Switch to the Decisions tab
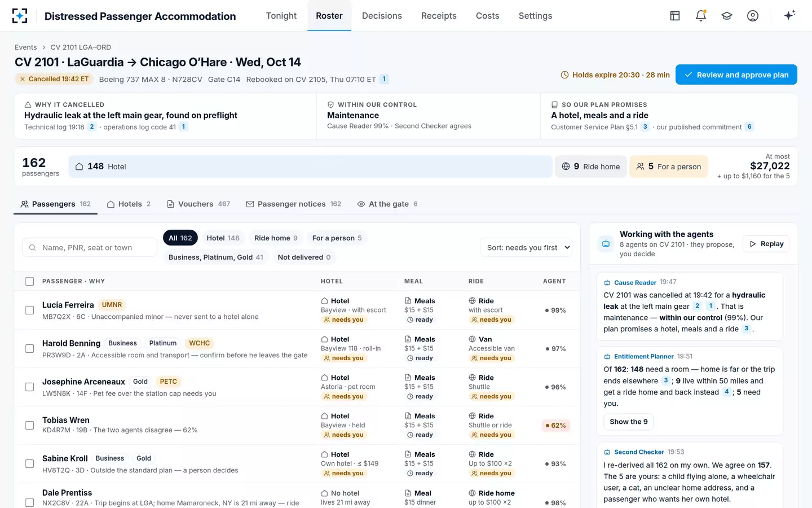 tap(382, 16)
